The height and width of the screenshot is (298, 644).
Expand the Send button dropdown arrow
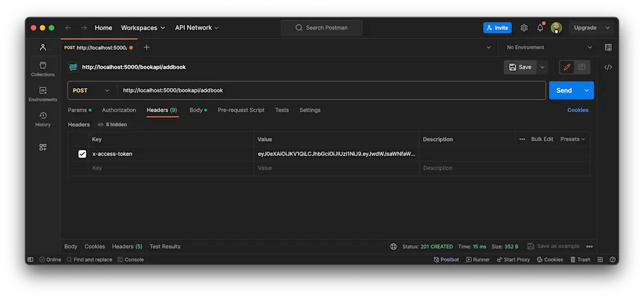click(586, 91)
